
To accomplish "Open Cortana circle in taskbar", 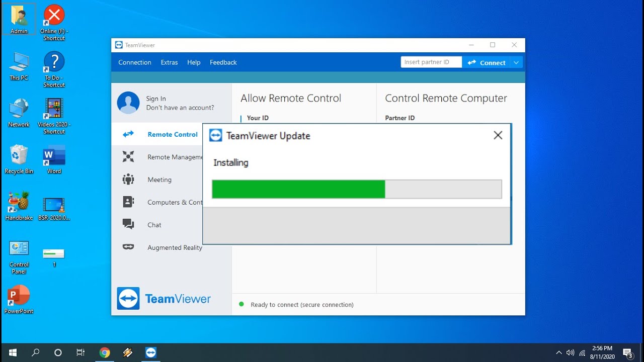I will pyautogui.click(x=58, y=352).
